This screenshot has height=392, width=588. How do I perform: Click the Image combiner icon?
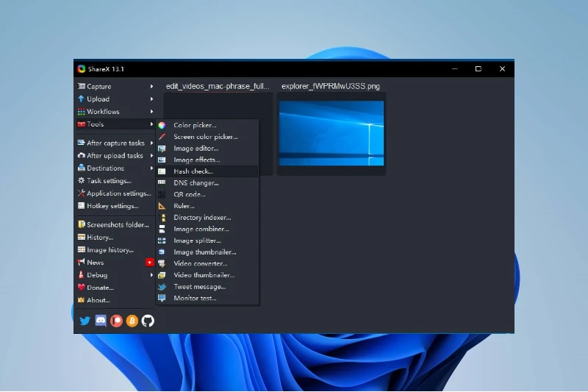pyautogui.click(x=162, y=229)
